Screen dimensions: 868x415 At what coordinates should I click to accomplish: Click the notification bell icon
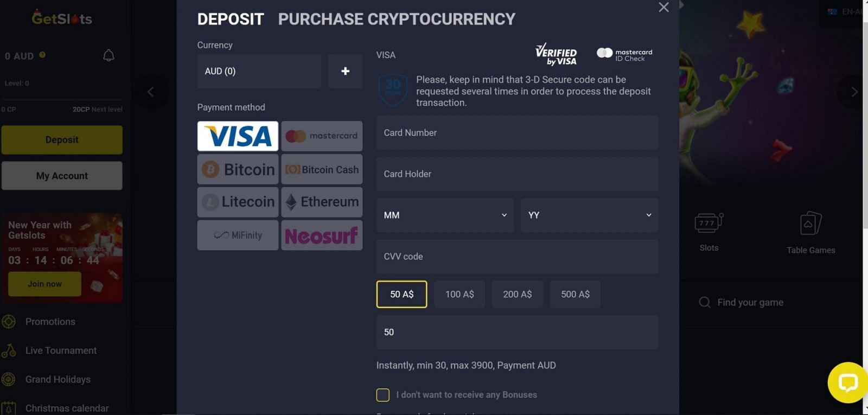point(108,55)
